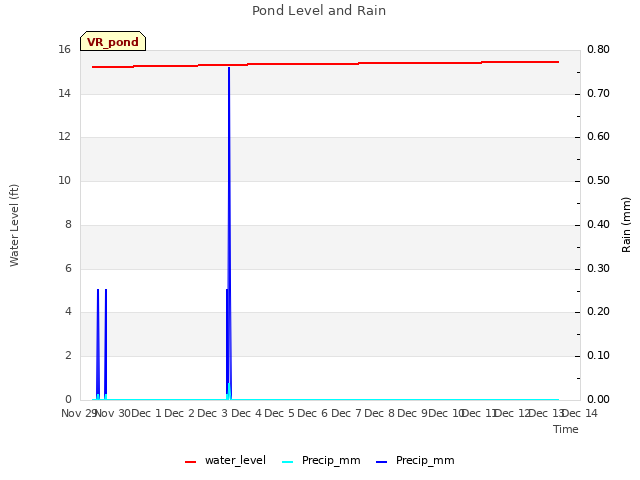This screenshot has height=480, width=640.
Task: Click the 0.70 value on right axis
Action: pos(598,93)
